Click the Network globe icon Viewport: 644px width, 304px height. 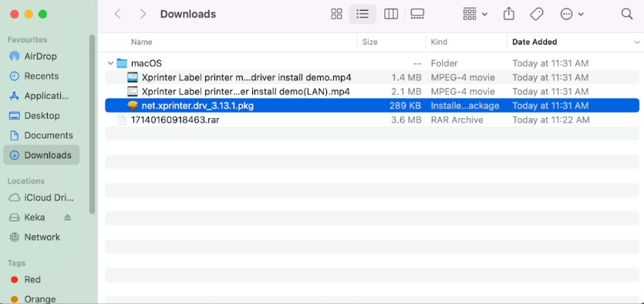15,237
